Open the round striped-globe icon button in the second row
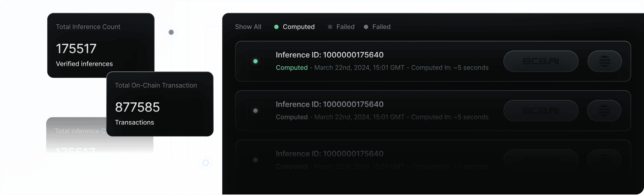This screenshot has width=644, height=195. [604, 111]
